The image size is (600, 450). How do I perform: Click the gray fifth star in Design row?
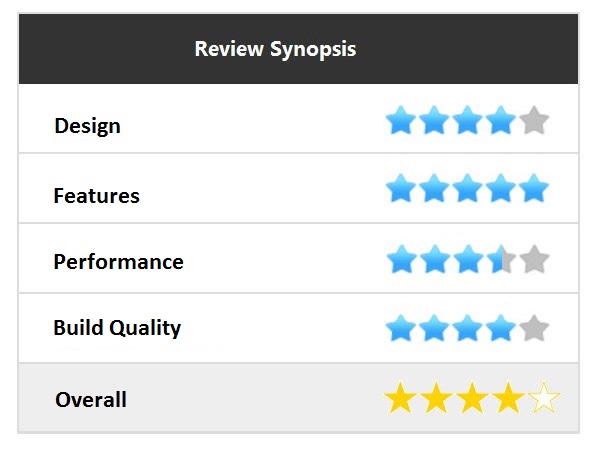(534, 122)
